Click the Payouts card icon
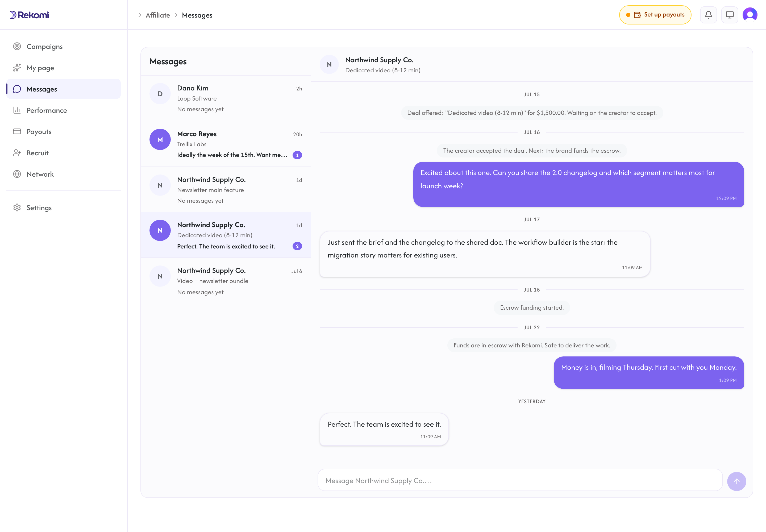The width and height of the screenshot is (766, 532). pyautogui.click(x=17, y=131)
